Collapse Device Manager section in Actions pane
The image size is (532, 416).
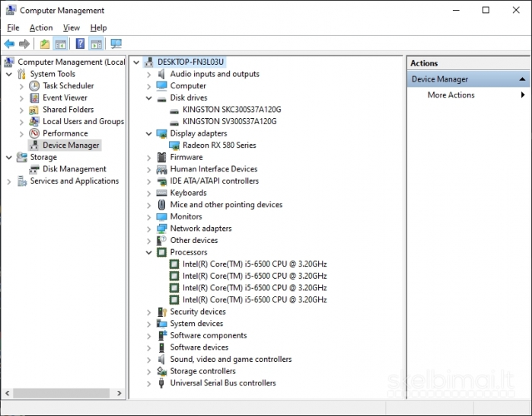[x=522, y=79]
